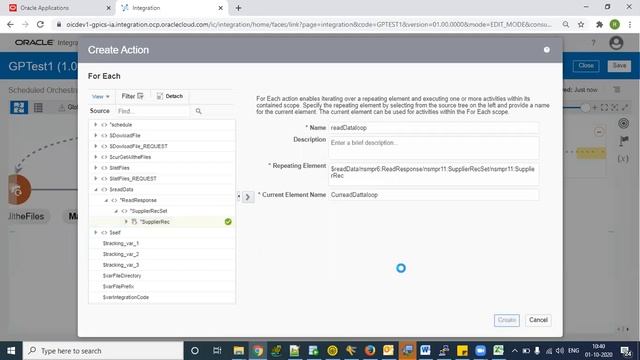Click the move-to-target arrow button
The width and height of the screenshot is (640, 360).
(x=247, y=197)
